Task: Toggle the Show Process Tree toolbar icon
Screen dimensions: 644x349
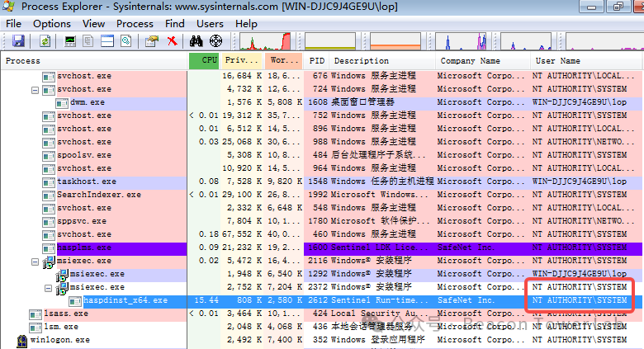Action: click(88, 41)
